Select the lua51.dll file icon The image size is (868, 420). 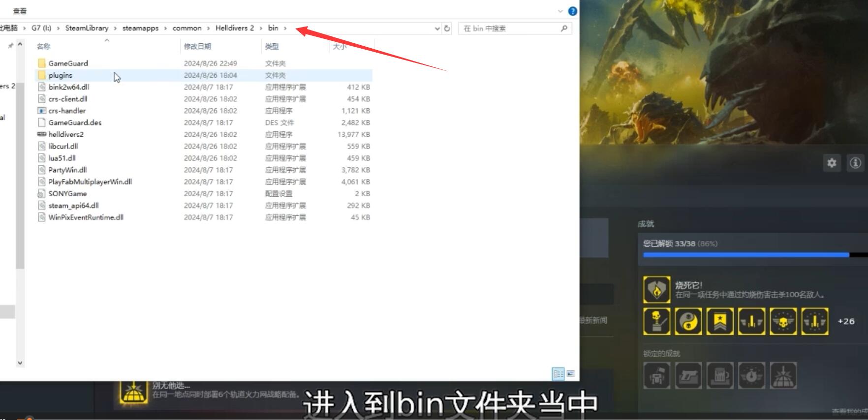[42, 158]
